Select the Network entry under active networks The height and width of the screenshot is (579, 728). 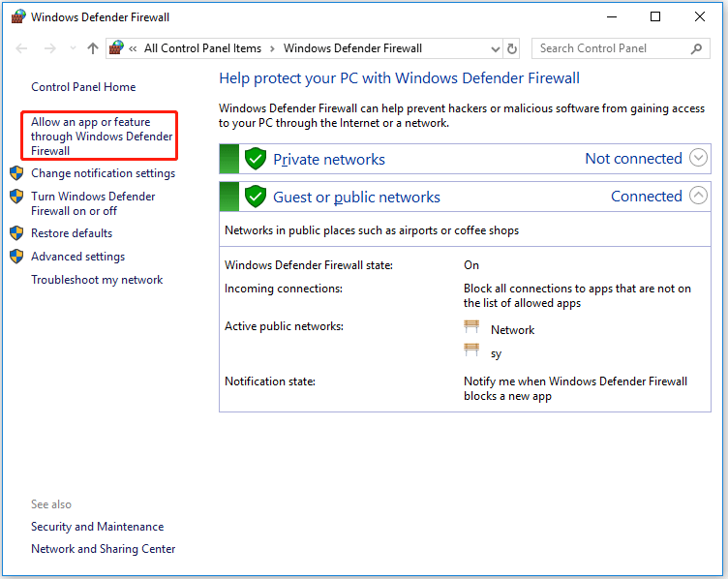512,329
